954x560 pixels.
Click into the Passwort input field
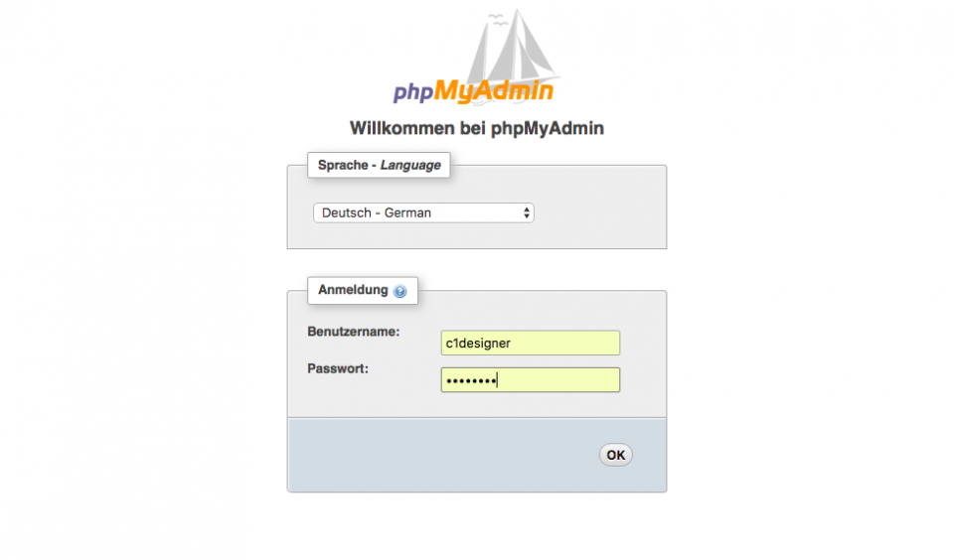pyautogui.click(x=531, y=380)
